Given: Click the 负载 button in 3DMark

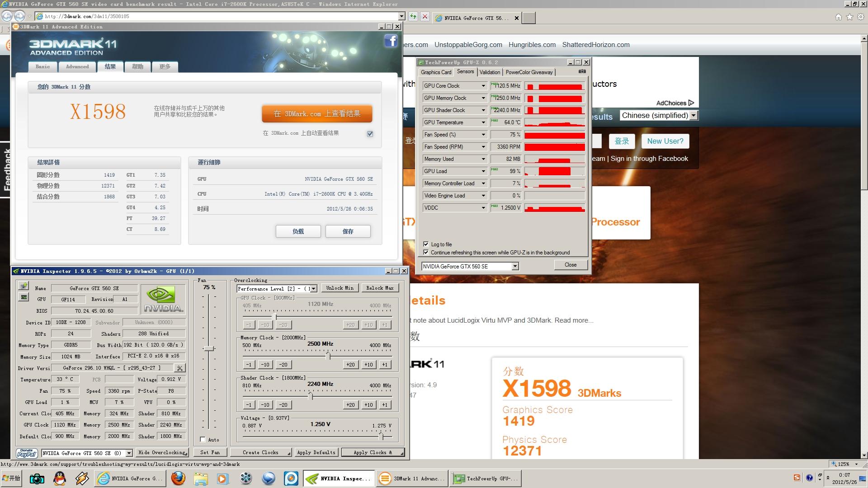Looking at the screenshot, I should click(x=298, y=231).
